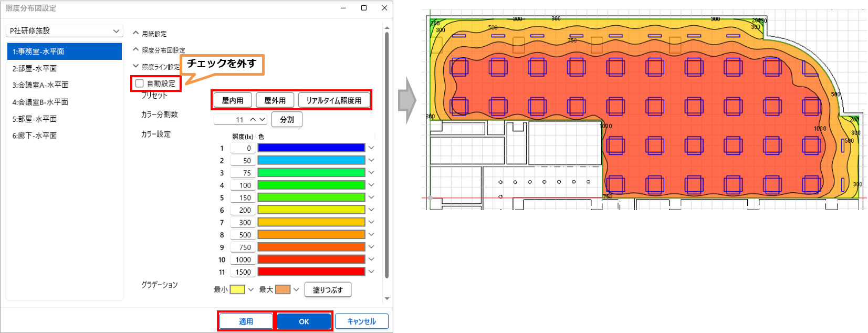Image resolution: width=868 pixels, height=333 pixels.
Task: Expand the 照度ライン設定 section
Action: tap(136, 67)
